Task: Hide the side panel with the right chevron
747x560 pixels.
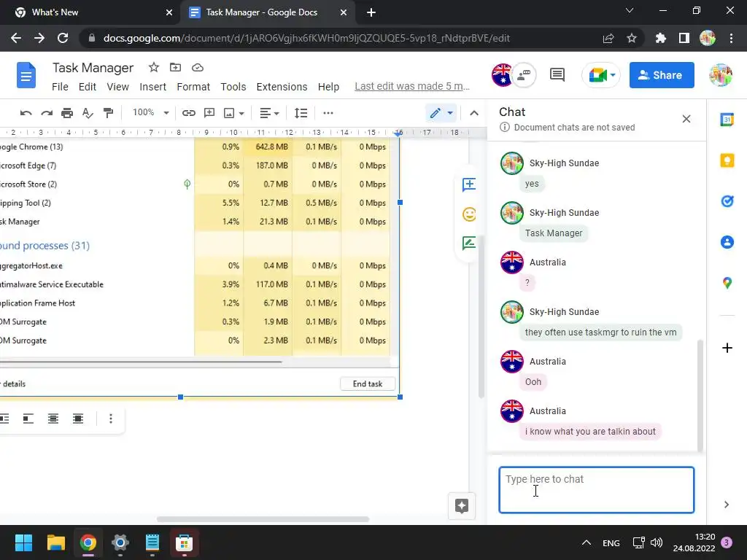Action: click(727, 505)
